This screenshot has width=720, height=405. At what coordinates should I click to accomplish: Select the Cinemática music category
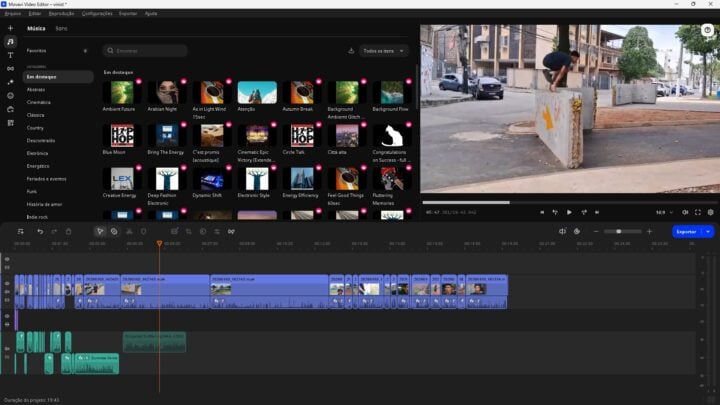(x=39, y=102)
